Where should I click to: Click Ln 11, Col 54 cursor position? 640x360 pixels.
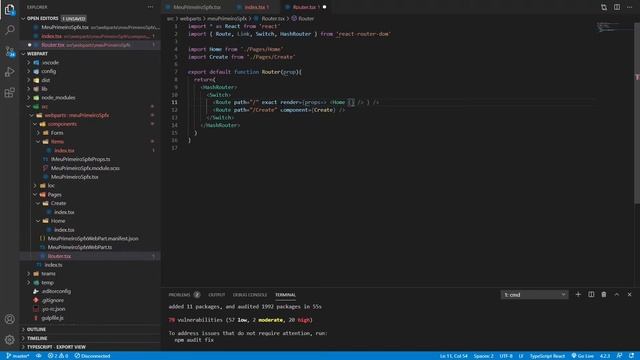[453, 356]
